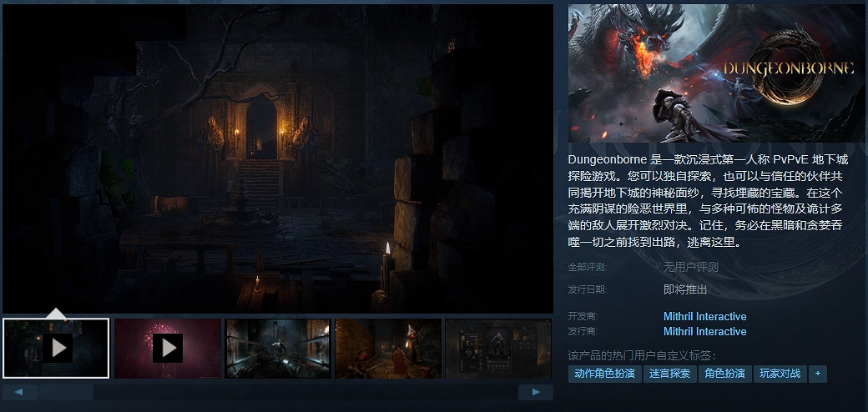Click the 开发商 label
The height and width of the screenshot is (412, 868).
(583, 316)
